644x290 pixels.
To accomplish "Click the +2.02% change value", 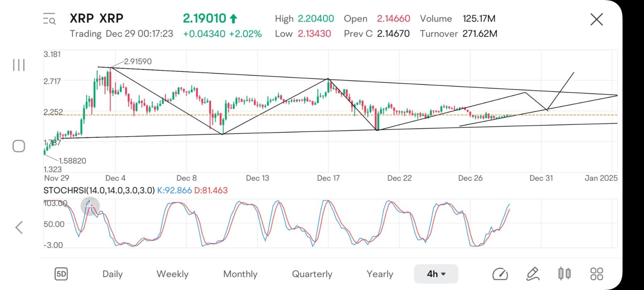I will [245, 34].
